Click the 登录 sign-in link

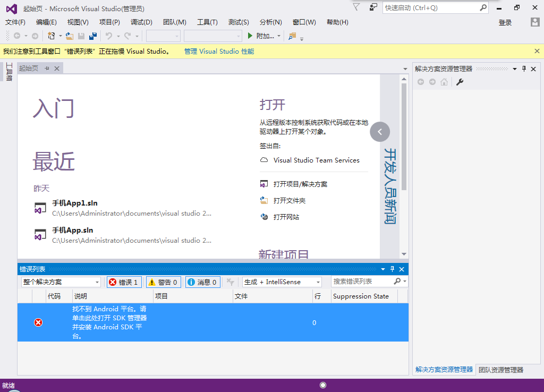pos(505,22)
